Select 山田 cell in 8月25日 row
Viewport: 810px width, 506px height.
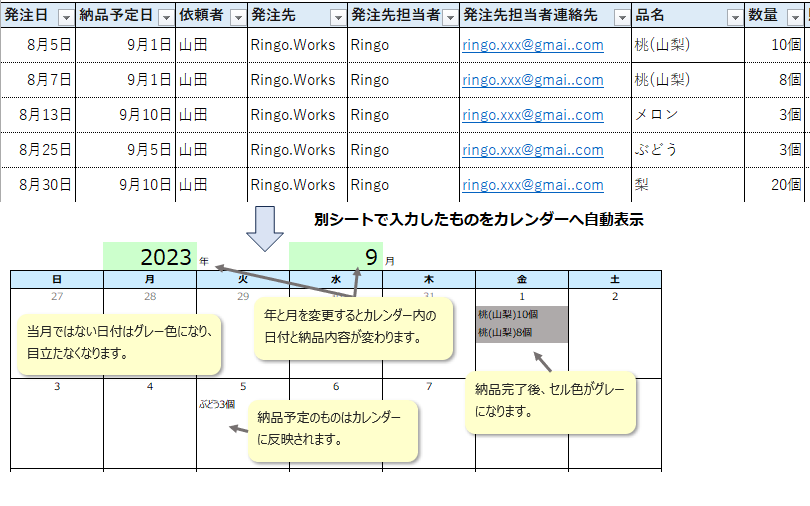click(211, 150)
